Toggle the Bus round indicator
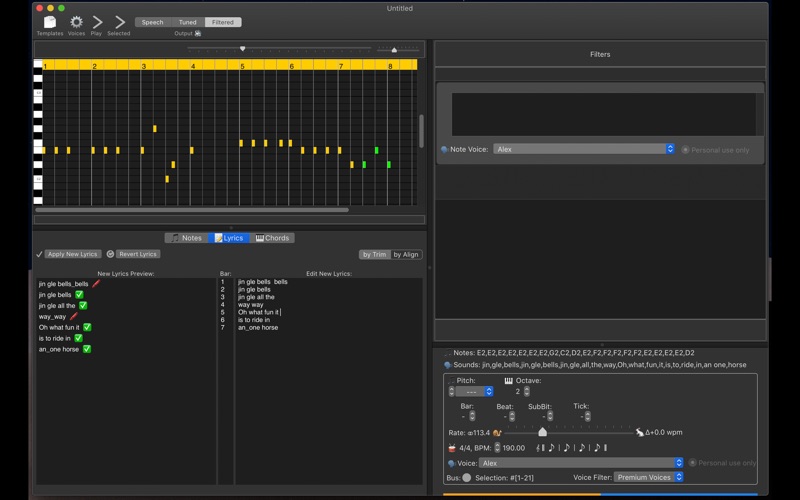Viewport: 800px width, 500px height. (x=466, y=478)
